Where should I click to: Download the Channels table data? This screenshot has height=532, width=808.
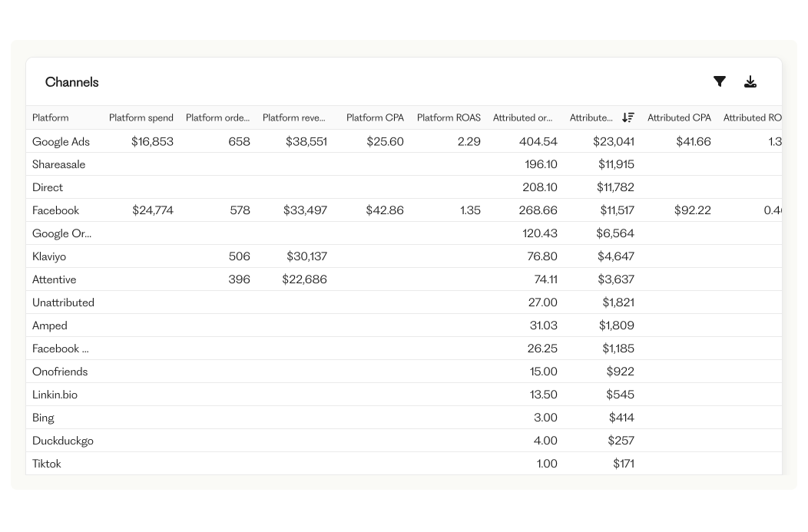point(750,82)
